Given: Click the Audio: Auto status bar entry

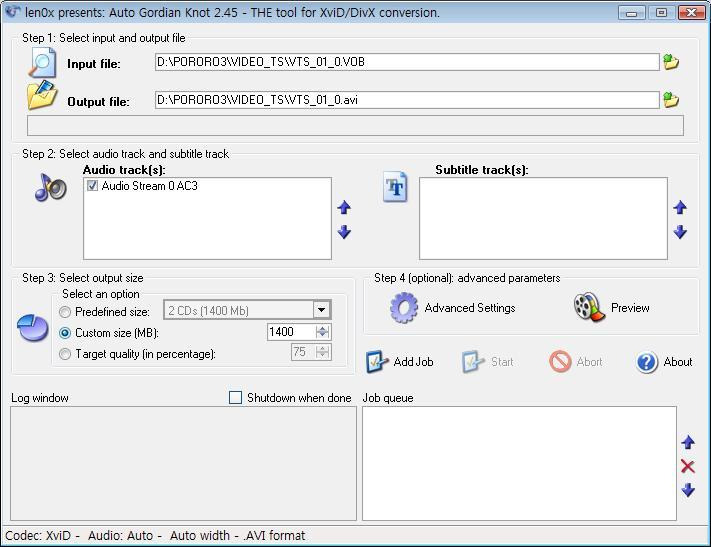Looking at the screenshot, I should click(120, 536).
